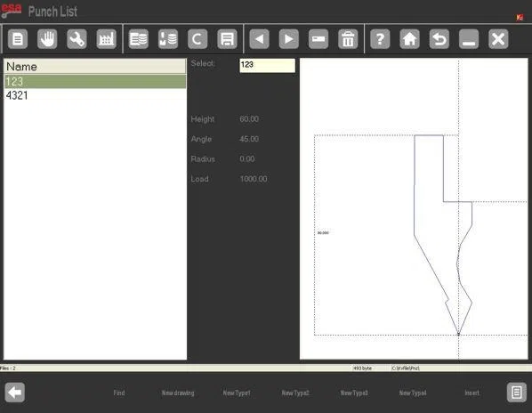
Task: Click the New drawing function button
Action: pos(178,393)
